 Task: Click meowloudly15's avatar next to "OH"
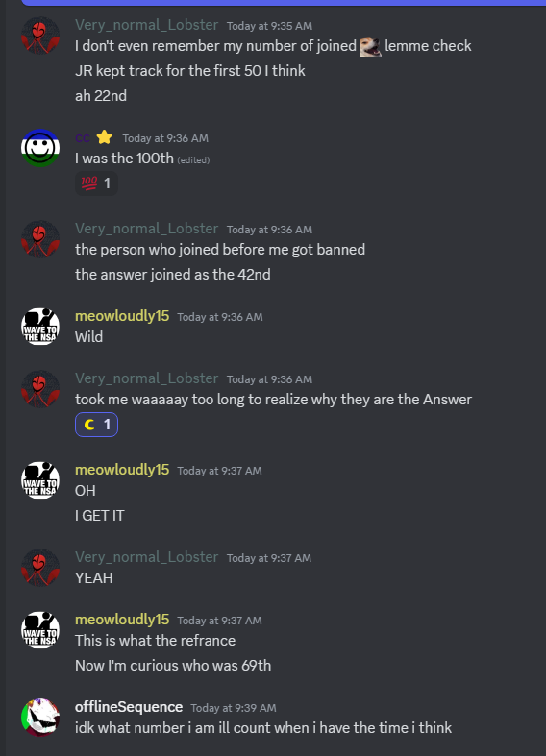point(40,480)
